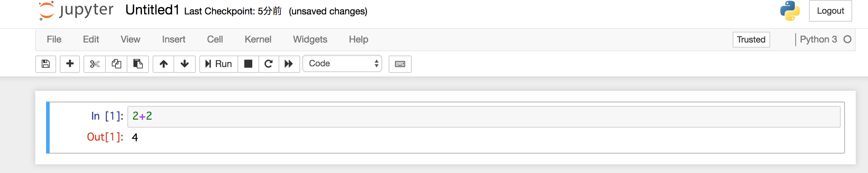868x173 pixels.
Task: Open the command palette keyboard icon
Action: click(x=400, y=64)
